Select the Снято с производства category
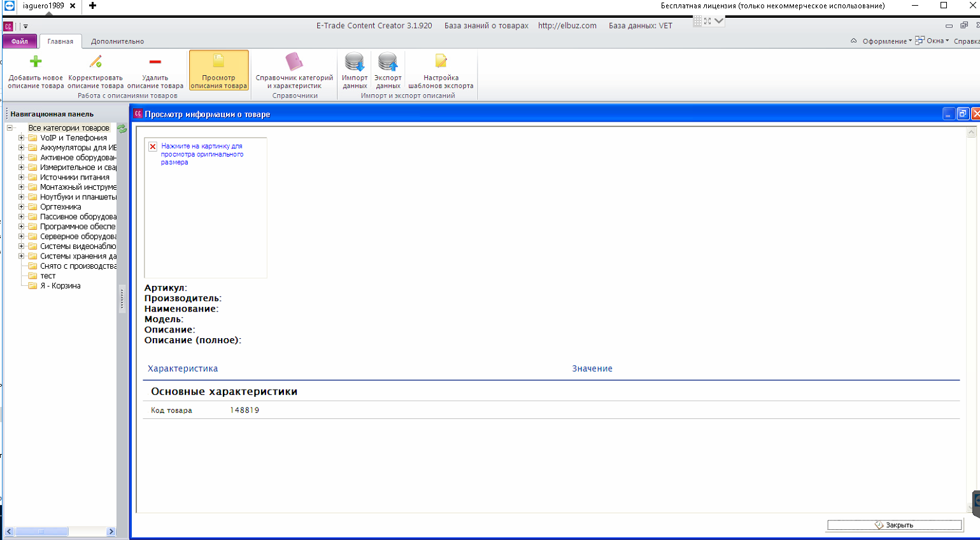Image resolution: width=980 pixels, height=540 pixels. 78,266
